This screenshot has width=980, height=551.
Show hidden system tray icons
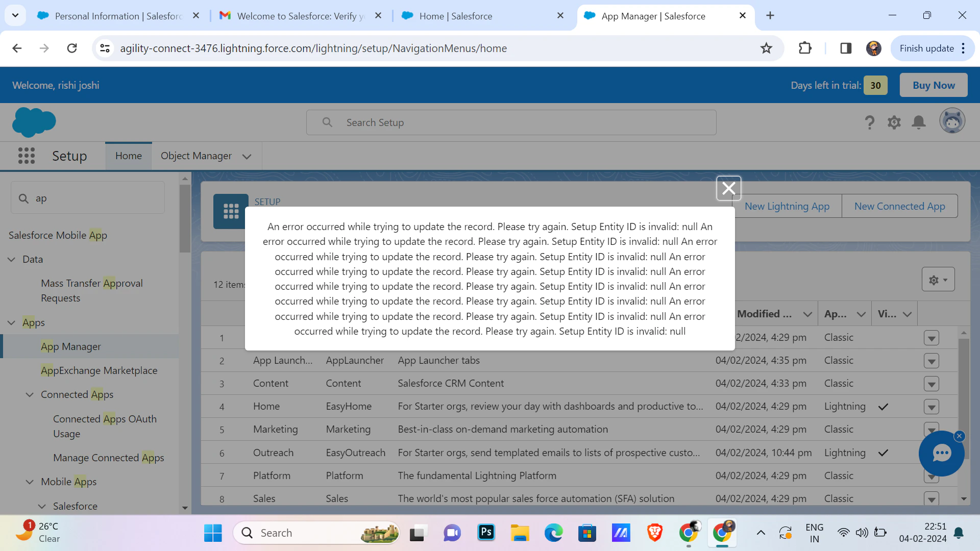pyautogui.click(x=761, y=533)
